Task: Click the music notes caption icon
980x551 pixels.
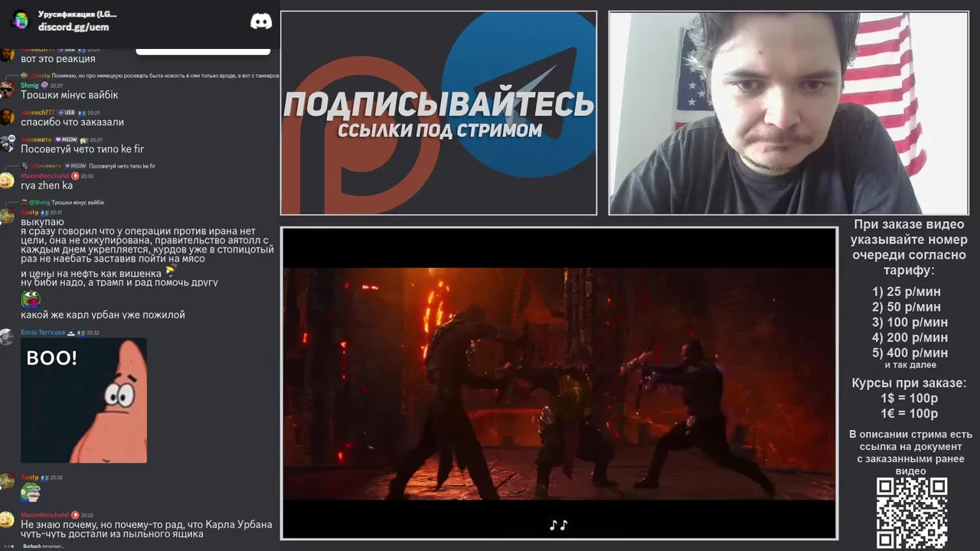Action: (559, 525)
